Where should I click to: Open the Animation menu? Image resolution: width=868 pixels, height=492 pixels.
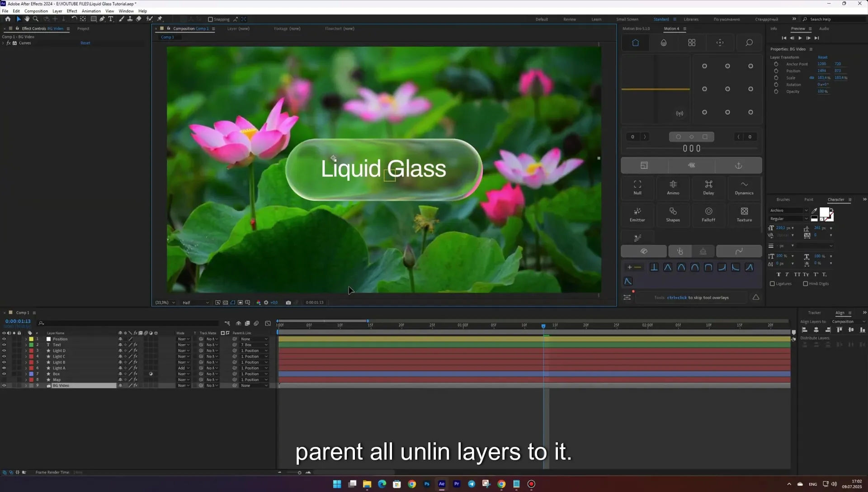click(91, 11)
